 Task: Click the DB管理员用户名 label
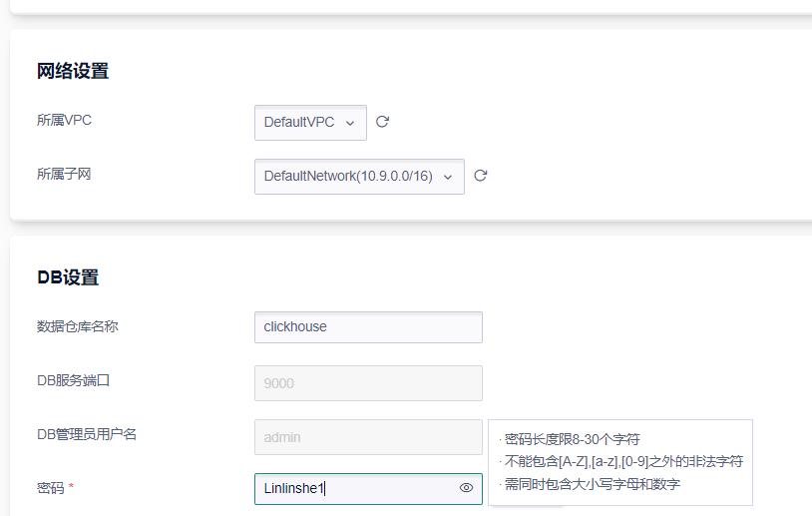[x=87, y=434]
